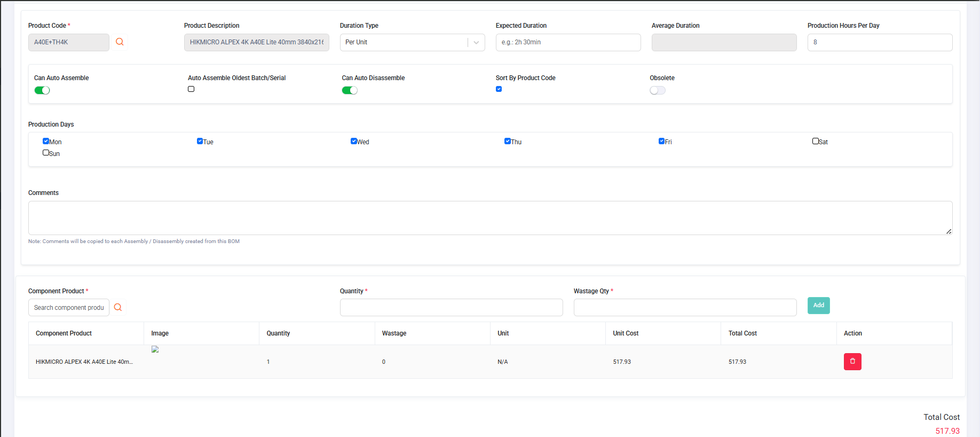Screen dimensions: 980x437
Task: Focus the Expected Duration field
Action: click(568, 42)
